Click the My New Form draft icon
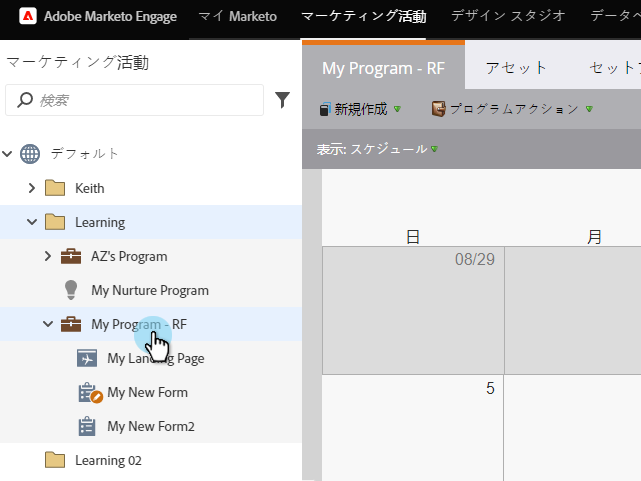The width and height of the screenshot is (641, 481). [90, 393]
